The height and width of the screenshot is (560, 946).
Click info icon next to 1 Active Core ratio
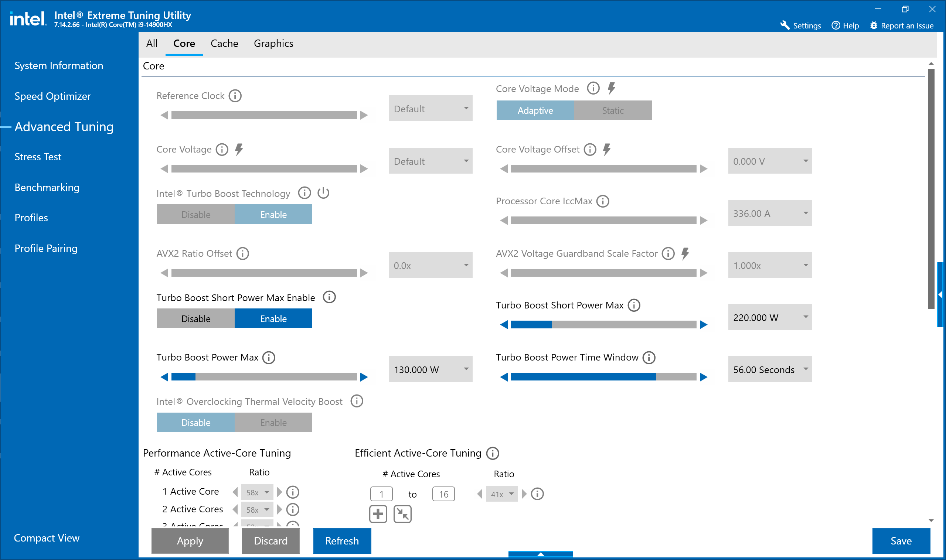click(293, 492)
